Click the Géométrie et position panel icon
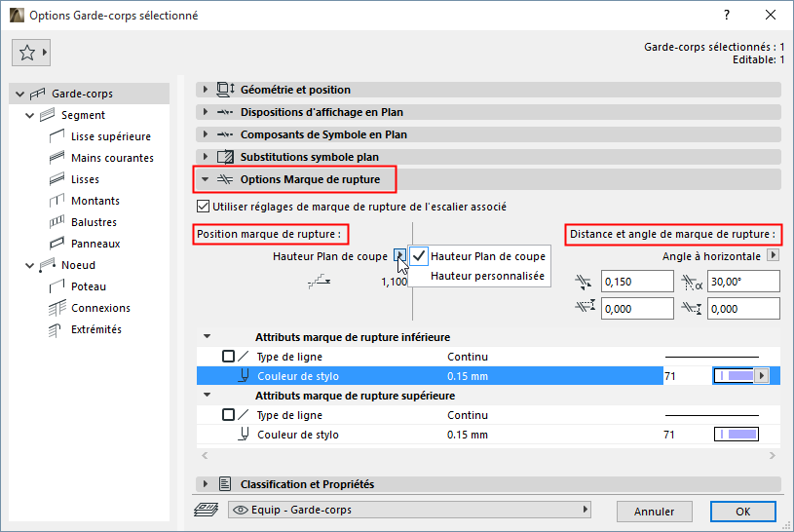This screenshot has height=532, width=794. [225, 90]
